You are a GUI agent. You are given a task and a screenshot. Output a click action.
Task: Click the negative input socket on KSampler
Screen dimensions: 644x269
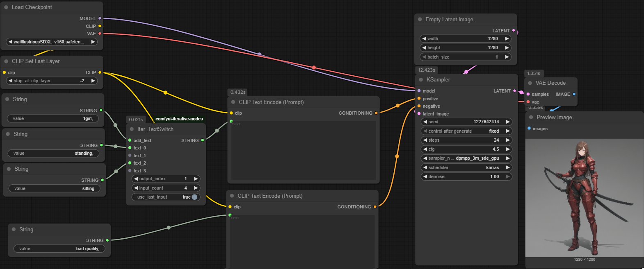pos(419,106)
